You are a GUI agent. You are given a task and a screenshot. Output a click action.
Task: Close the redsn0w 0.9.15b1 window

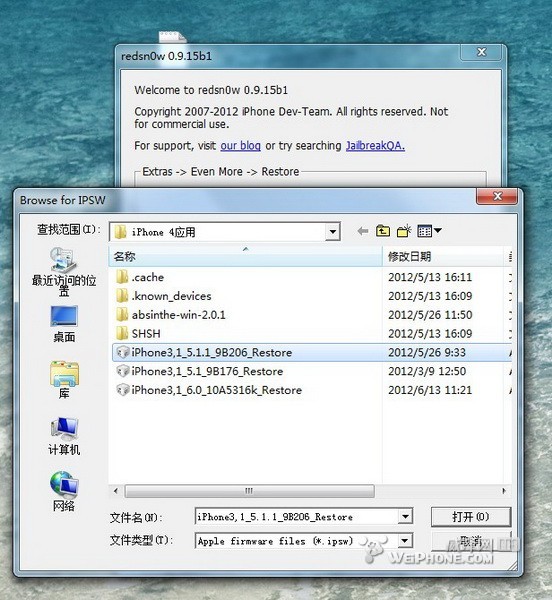pyautogui.click(x=481, y=52)
